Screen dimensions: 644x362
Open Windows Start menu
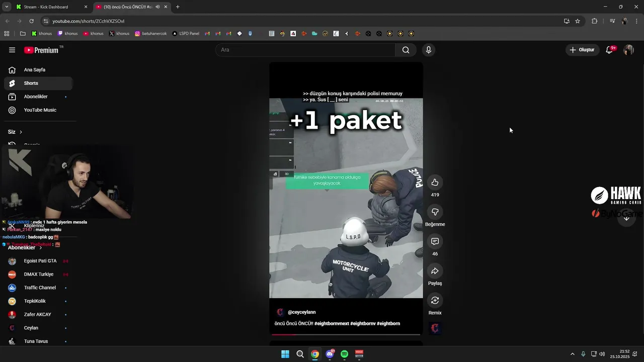[x=285, y=354]
